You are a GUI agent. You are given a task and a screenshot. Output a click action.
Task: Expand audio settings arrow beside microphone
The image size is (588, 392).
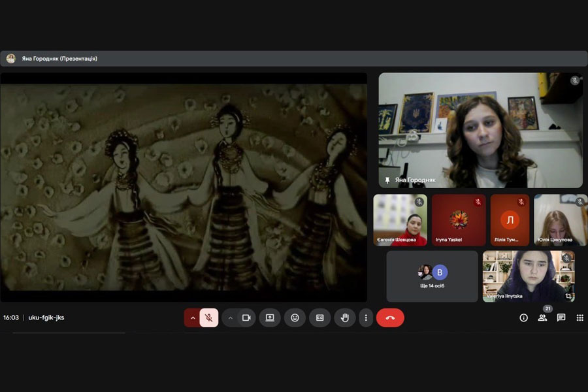click(193, 318)
